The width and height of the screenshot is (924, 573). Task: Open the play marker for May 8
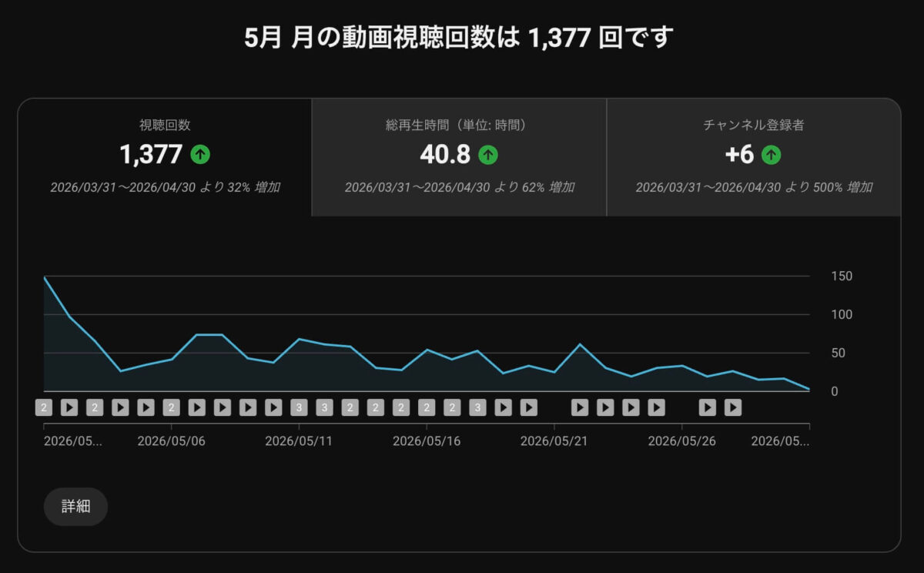pos(223,407)
